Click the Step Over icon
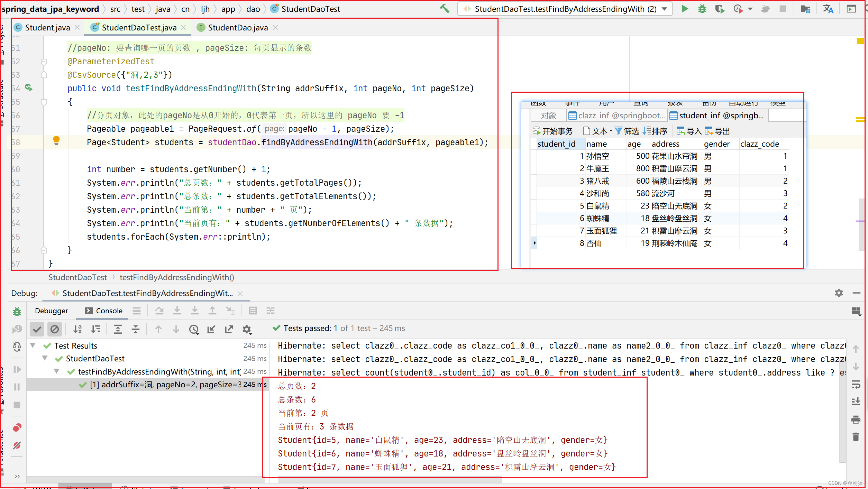The height and width of the screenshot is (489, 868). point(159,311)
